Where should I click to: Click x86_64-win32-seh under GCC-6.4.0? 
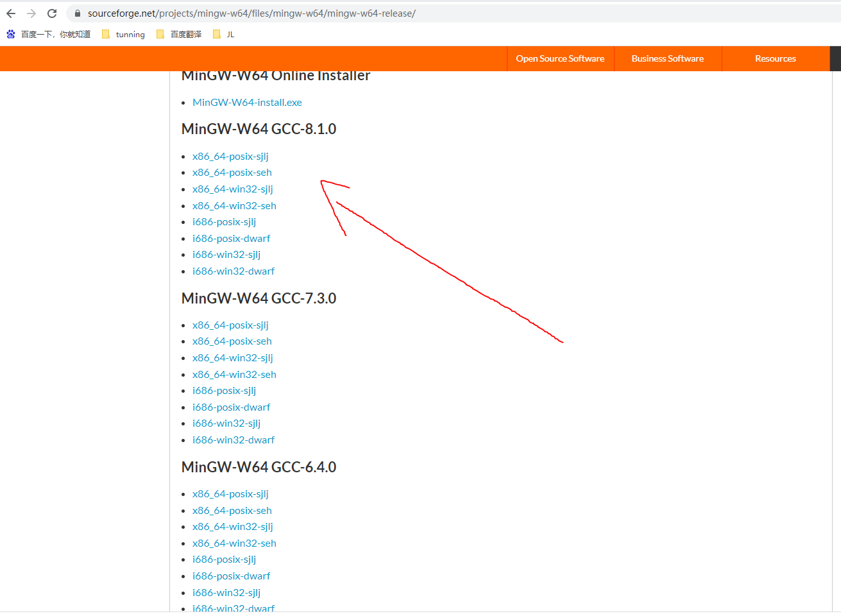(234, 543)
